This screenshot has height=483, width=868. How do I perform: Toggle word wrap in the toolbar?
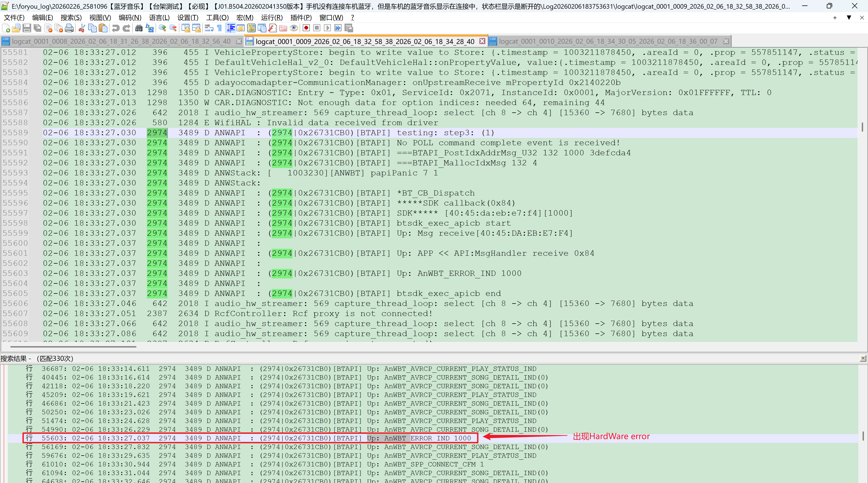[x=209, y=28]
